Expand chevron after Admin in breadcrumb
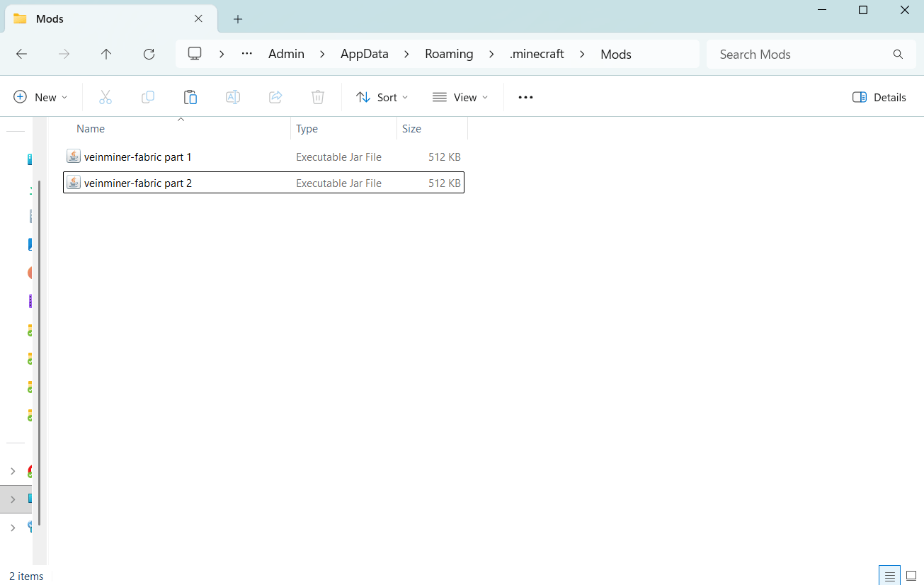This screenshot has height=585, width=924. click(x=322, y=54)
